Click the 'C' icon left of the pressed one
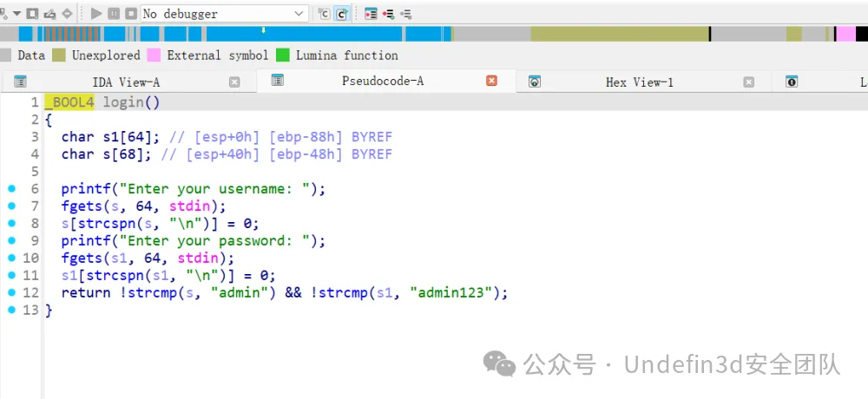Screen dimensions: 868x399 [x=324, y=14]
